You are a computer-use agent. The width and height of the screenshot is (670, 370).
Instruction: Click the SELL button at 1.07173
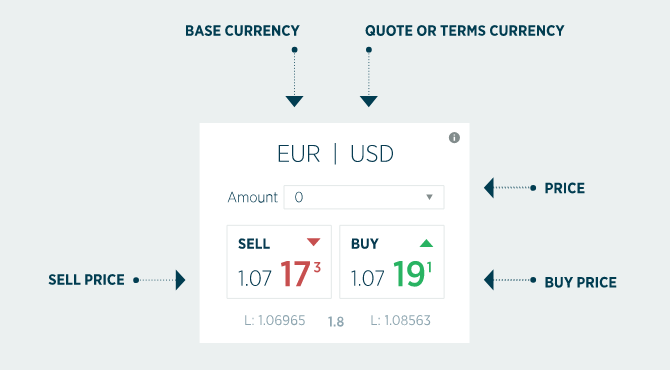click(x=279, y=261)
